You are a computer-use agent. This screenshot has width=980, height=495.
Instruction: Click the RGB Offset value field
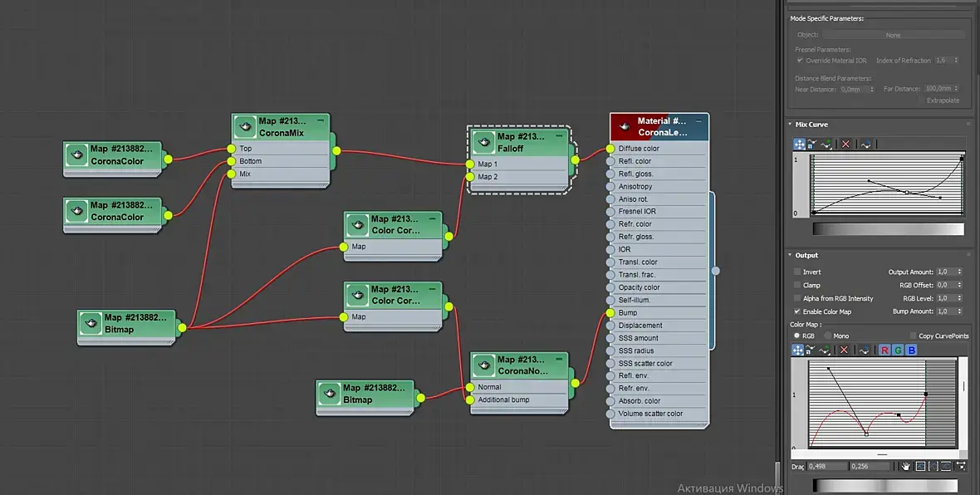pyautogui.click(x=946, y=285)
